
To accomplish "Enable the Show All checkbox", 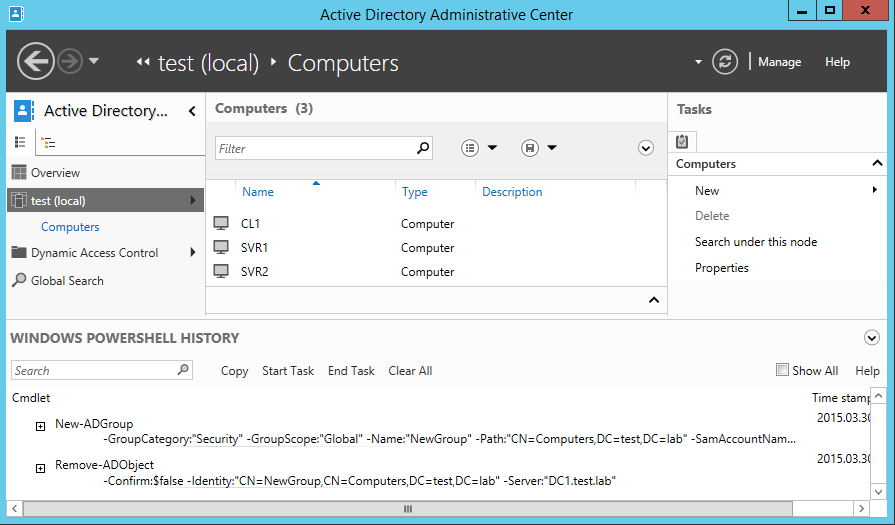I will click(782, 370).
